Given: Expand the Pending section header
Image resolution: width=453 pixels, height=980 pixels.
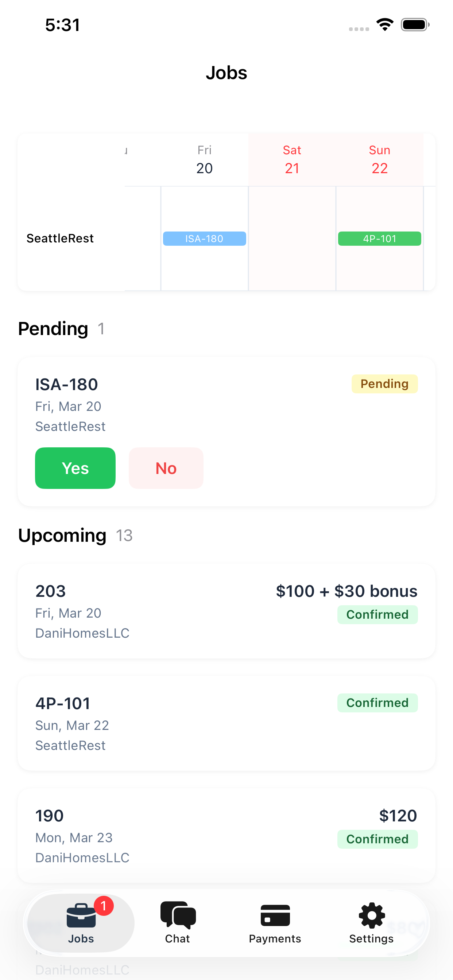Looking at the screenshot, I should (x=53, y=328).
